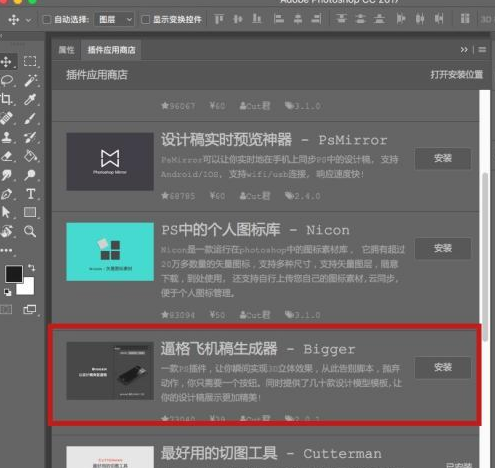This screenshot has height=468, width=495.
Task: Select the Smudge tool
Action: 6,175
